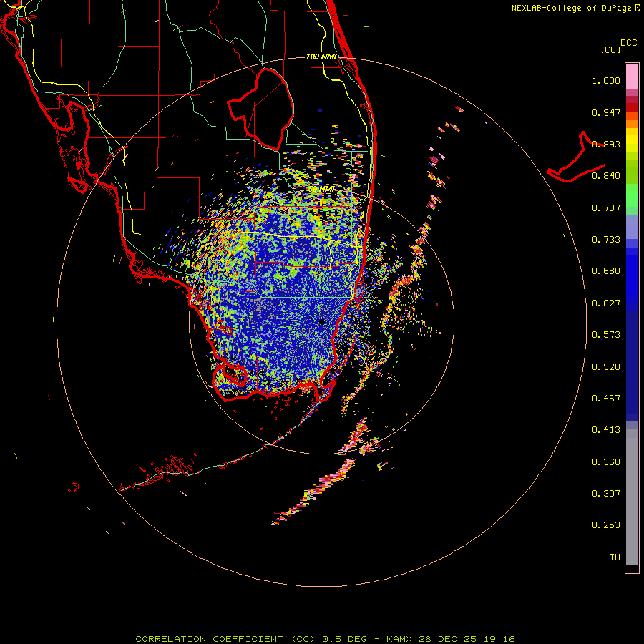
Task: Click the KAMX station identifier
Action: [x=399, y=639]
